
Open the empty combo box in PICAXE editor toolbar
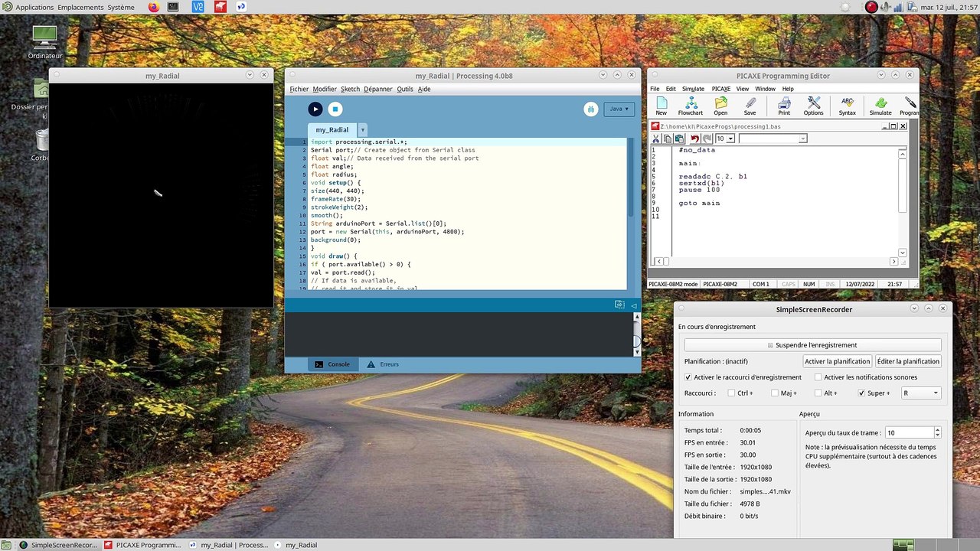773,139
